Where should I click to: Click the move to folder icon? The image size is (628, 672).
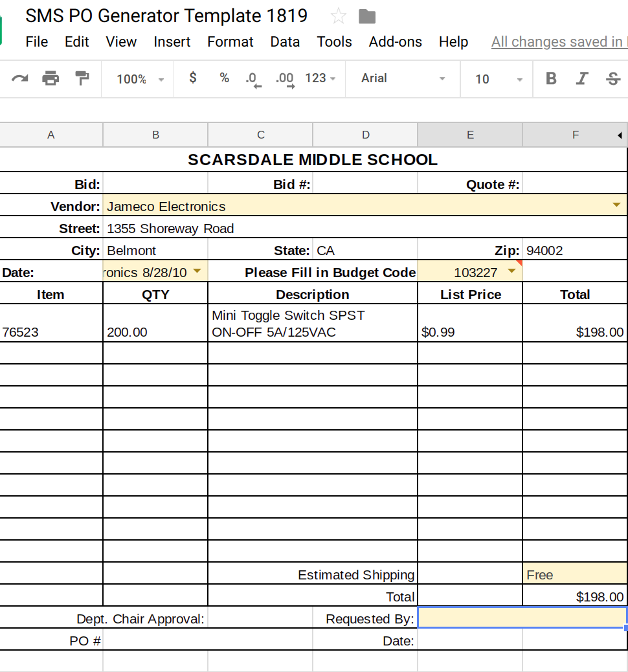pyautogui.click(x=367, y=17)
